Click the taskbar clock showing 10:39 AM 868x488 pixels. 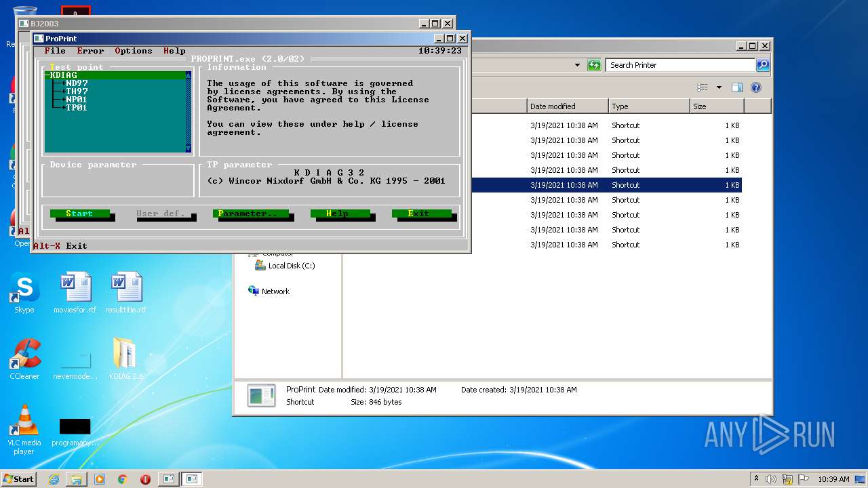[x=833, y=479]
